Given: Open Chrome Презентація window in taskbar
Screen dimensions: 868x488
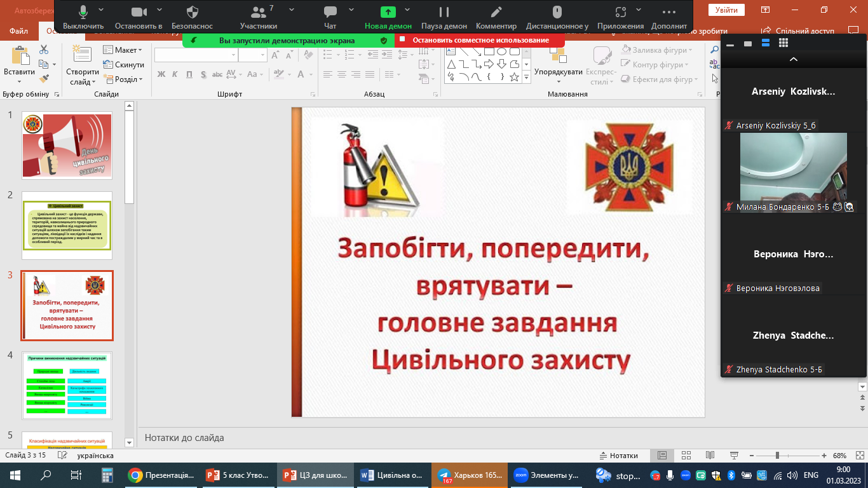Looking at the screenshot, I should coord(161,475).
